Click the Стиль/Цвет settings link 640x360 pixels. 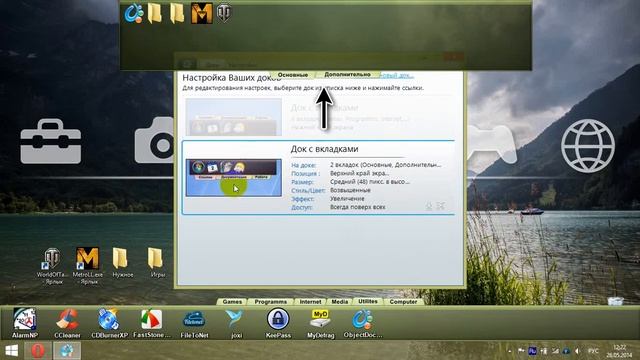[x=308, y=191]
